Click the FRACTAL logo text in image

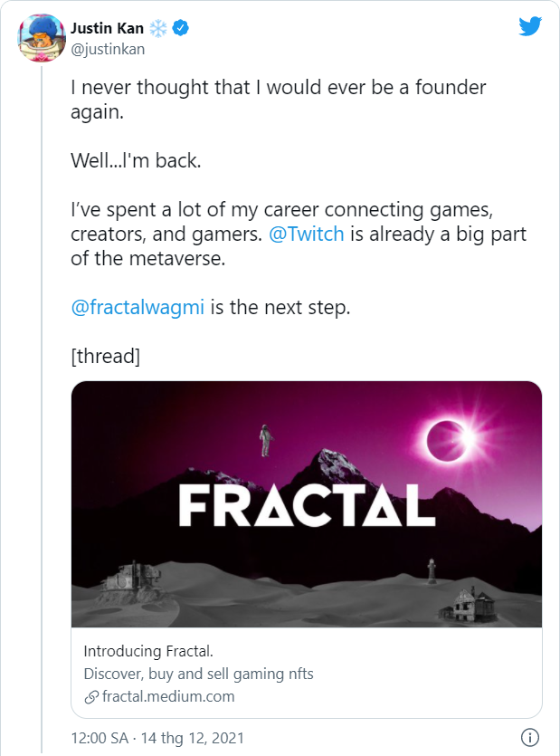click(x=307, y=506)
